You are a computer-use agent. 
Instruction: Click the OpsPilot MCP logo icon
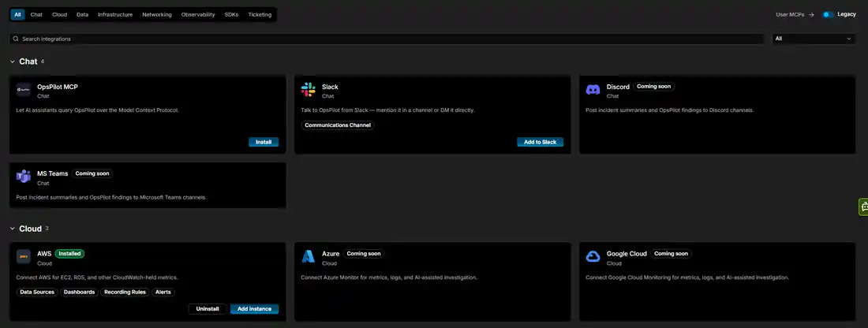23,90
